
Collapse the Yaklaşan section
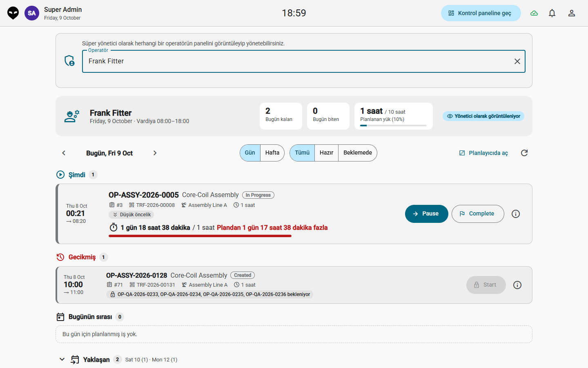pos(62,359)
